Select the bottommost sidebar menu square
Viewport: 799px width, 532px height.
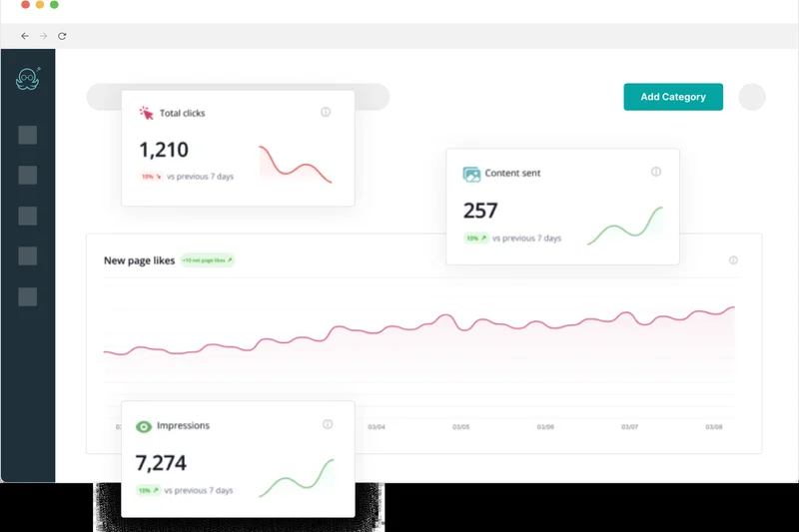pos(28,296)
